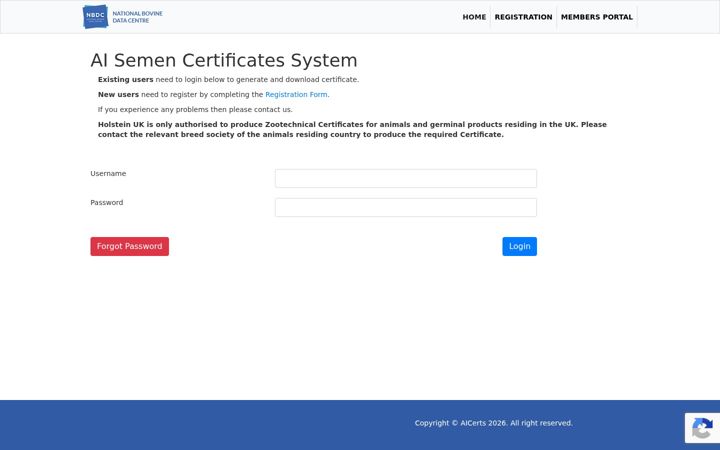Click the NBDC National Bovine Data Centre logo
The width and height of the screenshot is (720, 450).
click(123, 17)
